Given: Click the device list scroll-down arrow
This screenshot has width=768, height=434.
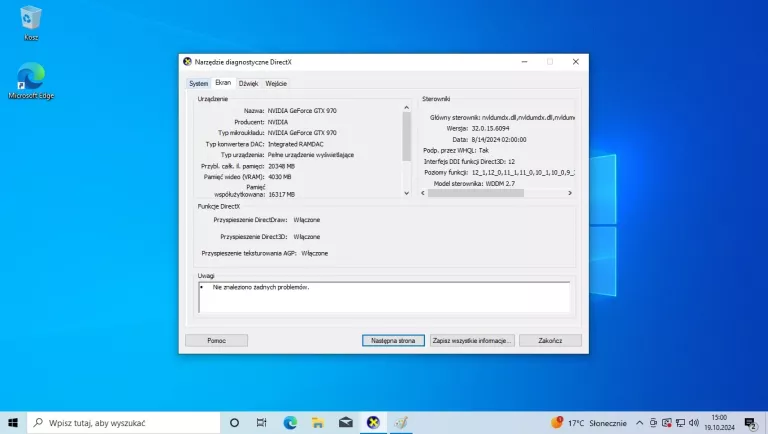Looking at the screenshot, I should coord(407,193).
